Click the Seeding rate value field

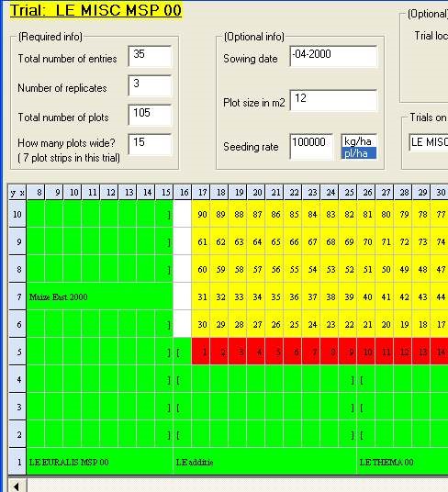pos(311,147)
